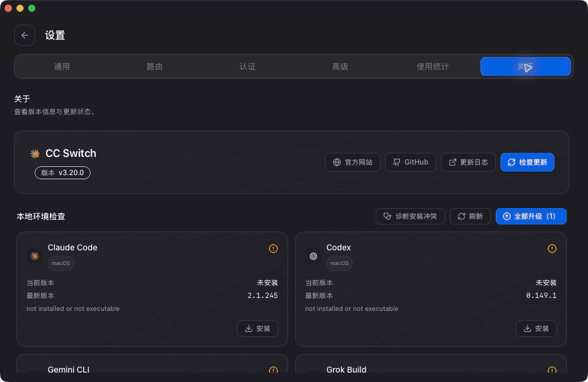This screenshot has width=588, height=382.
Task: Click the GitHub octocat icon
Action: (396, 162)
